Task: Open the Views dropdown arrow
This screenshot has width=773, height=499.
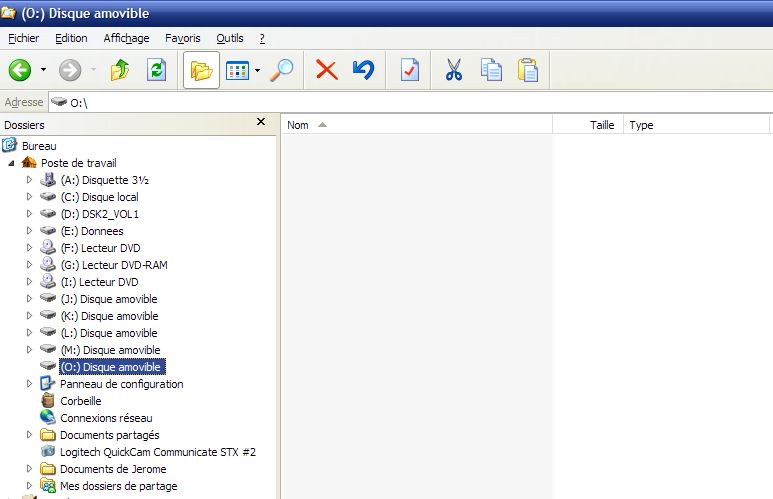Action: coord(257,71)
